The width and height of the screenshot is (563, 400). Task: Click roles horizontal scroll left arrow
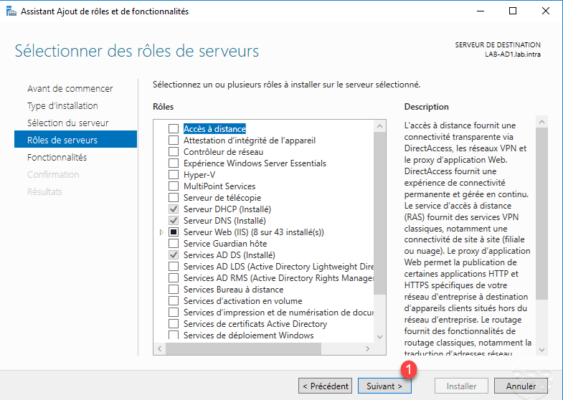click(160, 349)
